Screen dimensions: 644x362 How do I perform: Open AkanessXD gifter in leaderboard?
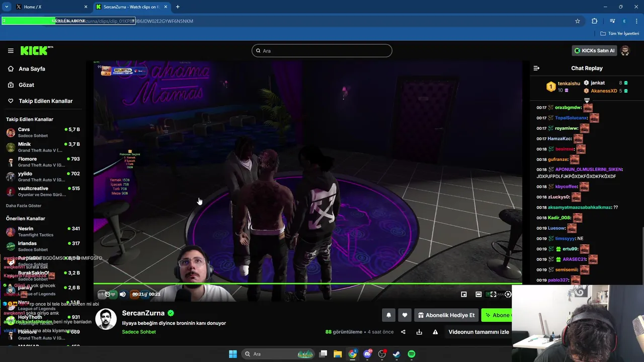click(604, 91)
